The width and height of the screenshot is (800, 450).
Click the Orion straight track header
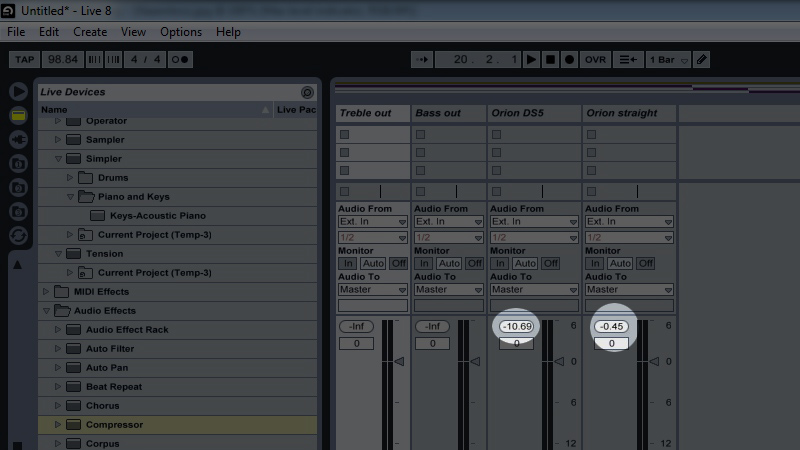click(629, 113)
